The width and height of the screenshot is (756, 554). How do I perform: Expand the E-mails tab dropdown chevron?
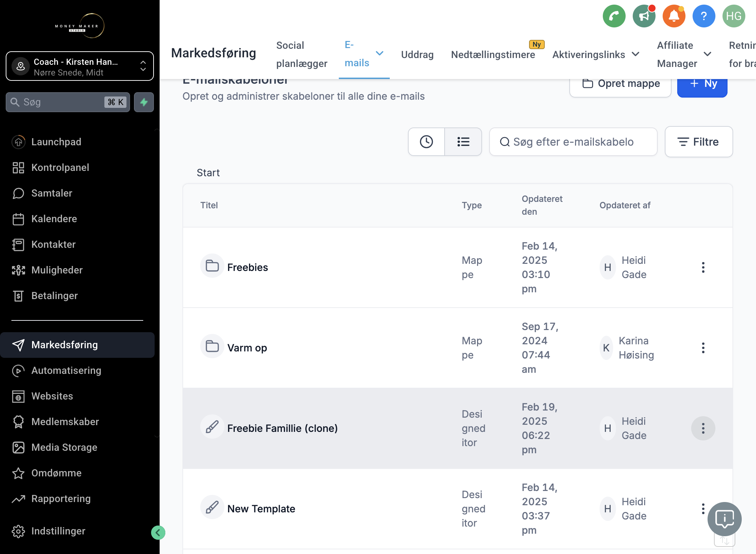point(379,53)
